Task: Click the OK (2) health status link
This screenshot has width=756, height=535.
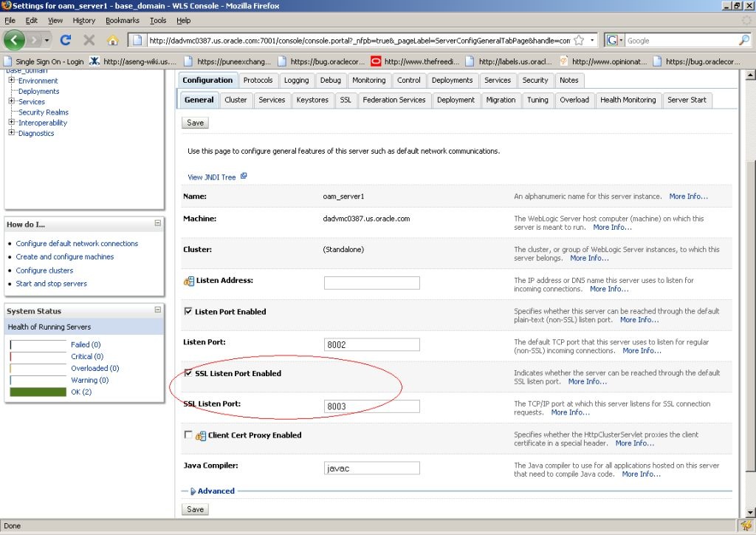Action: [x=81, y=392]
